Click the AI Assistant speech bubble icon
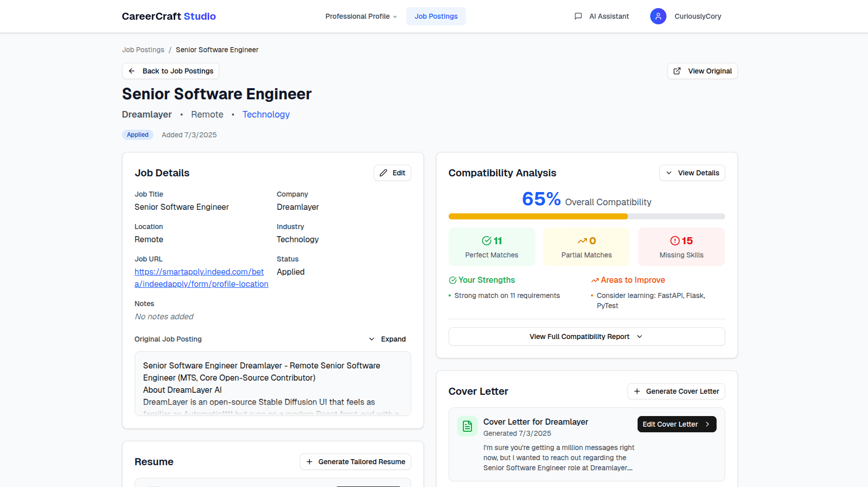Viewport: 868px width, 487px height. 578,16
